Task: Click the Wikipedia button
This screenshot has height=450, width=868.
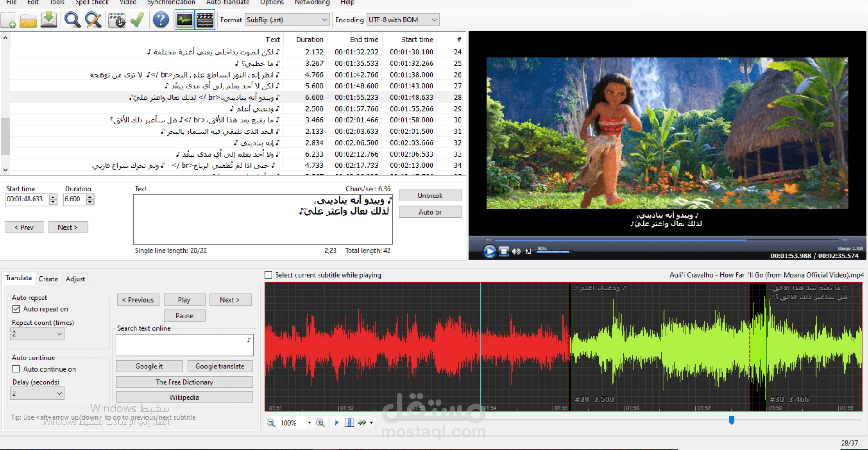Action: 184,397
